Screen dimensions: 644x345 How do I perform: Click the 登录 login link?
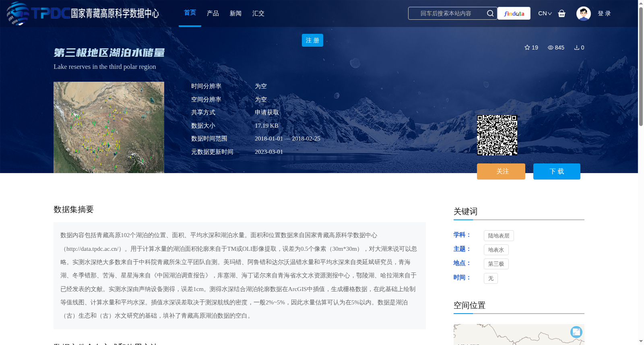coord(604,13)
